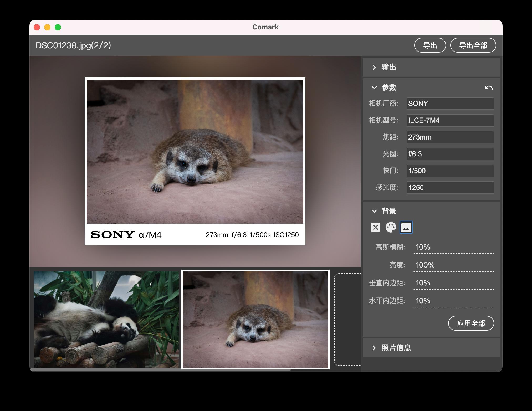532x411 pixels.
Task: Reset parameters with the undo arrow
Action: click(489, 88)
